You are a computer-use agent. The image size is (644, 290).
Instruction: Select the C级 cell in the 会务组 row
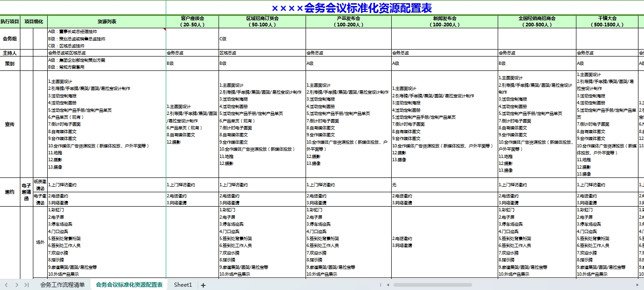262,39
